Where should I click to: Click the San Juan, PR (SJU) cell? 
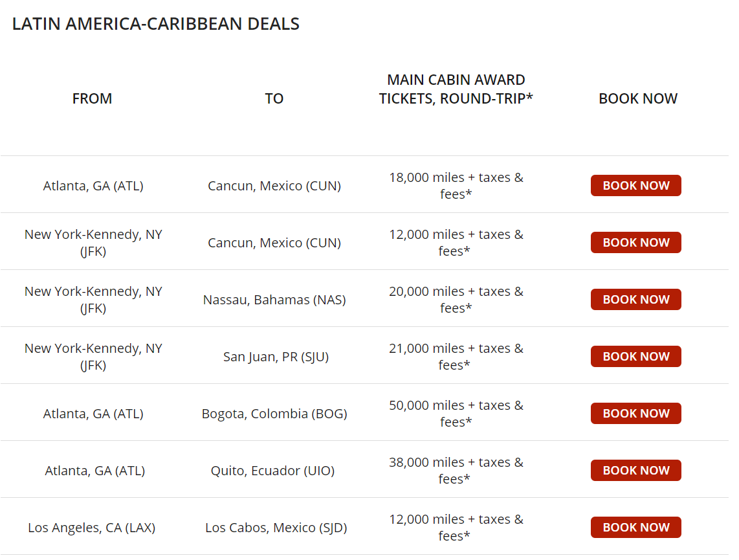pyautogui.click(x=276, y=357)
